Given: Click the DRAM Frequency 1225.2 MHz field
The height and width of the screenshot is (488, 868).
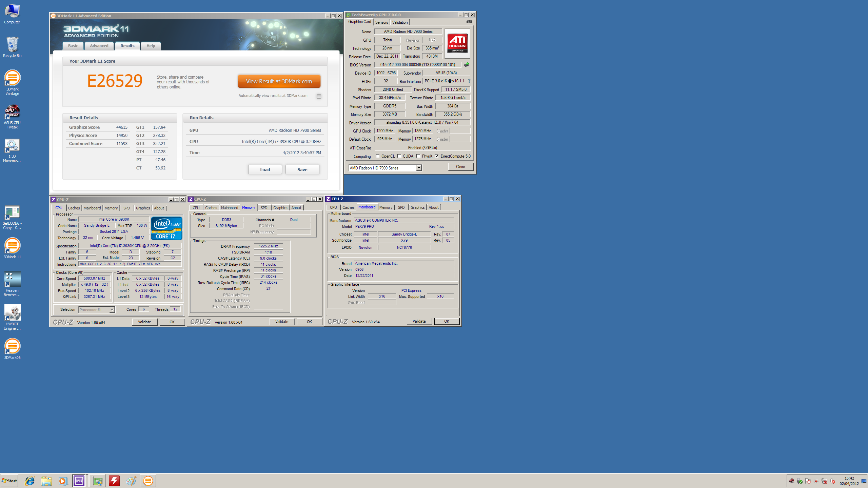Looking at the screenshot, I should pos(268,246).
